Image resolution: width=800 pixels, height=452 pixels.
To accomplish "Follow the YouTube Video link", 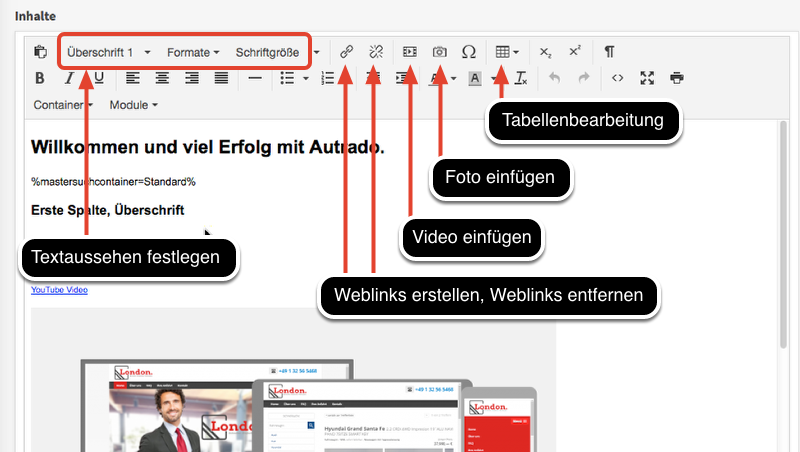I will point(59,290).
